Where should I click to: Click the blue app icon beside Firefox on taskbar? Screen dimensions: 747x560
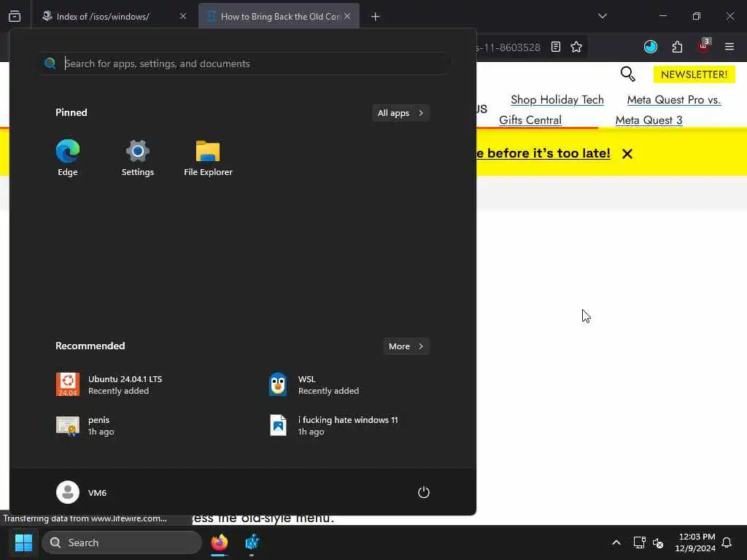252,542
